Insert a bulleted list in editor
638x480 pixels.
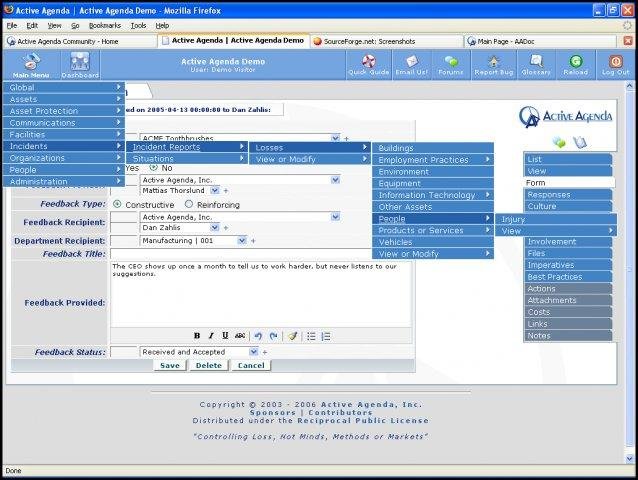311,336
